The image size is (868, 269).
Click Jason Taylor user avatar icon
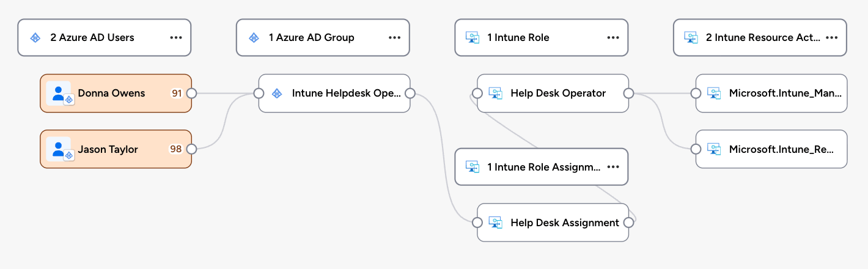coord(59,149)
